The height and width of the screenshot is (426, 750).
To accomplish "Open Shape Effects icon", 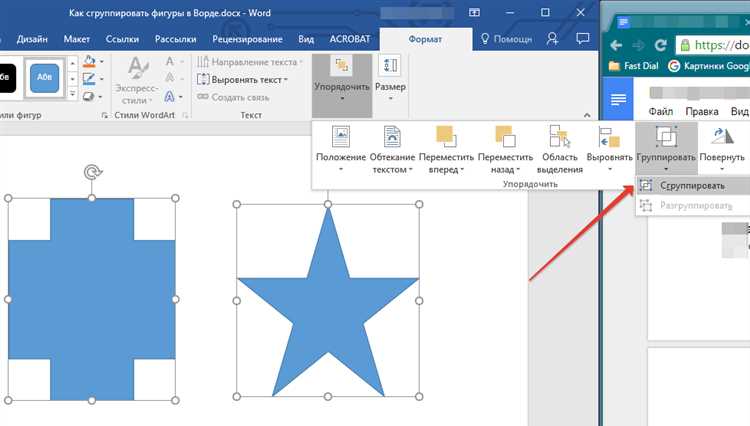I will [x=88, y=96].
